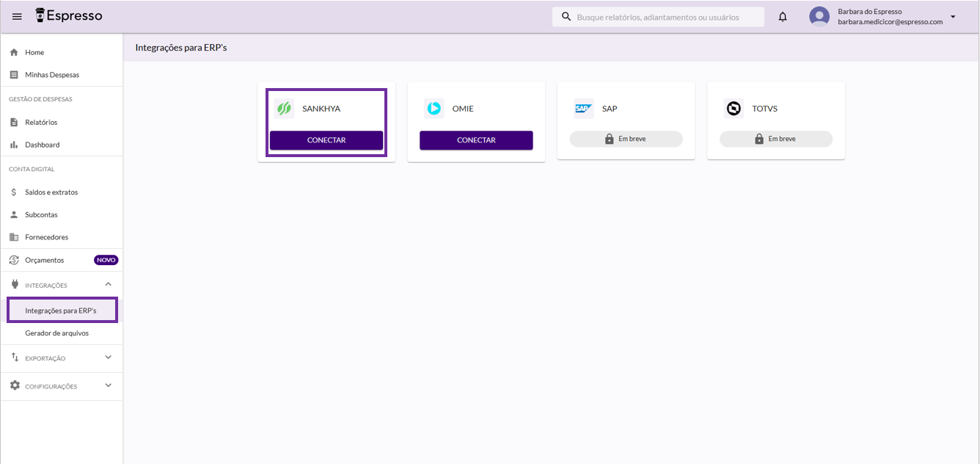The width and height of the screenshot is (980, 464).
Task: Click the user avatar icon
Action: [819, 16]
